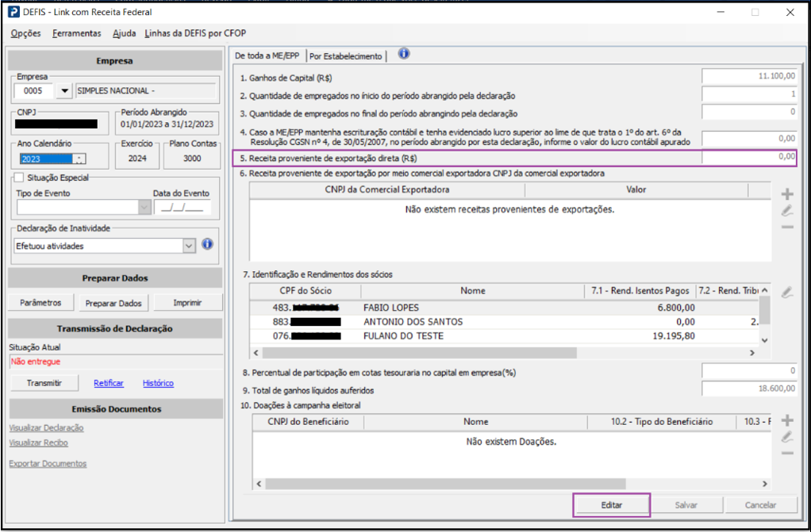Open the Ferramentas menu

(x=77, y=33)
